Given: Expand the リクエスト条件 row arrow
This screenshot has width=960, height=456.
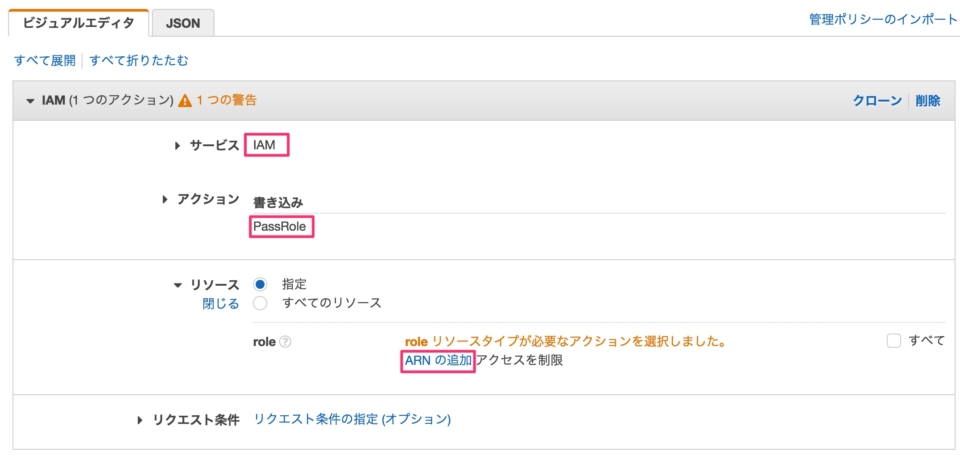Looking at the screenshot, I should (x=140, y=420).
